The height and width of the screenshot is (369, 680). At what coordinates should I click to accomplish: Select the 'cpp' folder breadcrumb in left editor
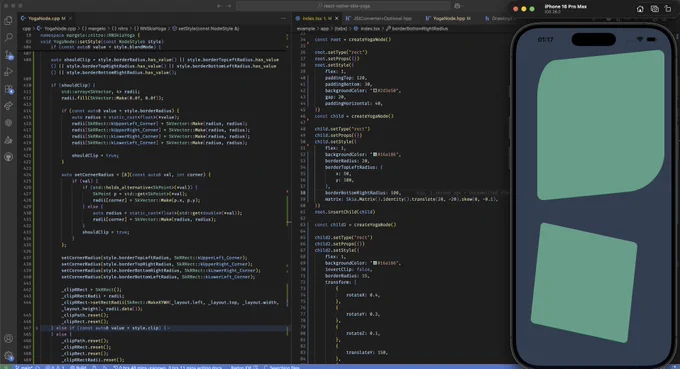26,29
